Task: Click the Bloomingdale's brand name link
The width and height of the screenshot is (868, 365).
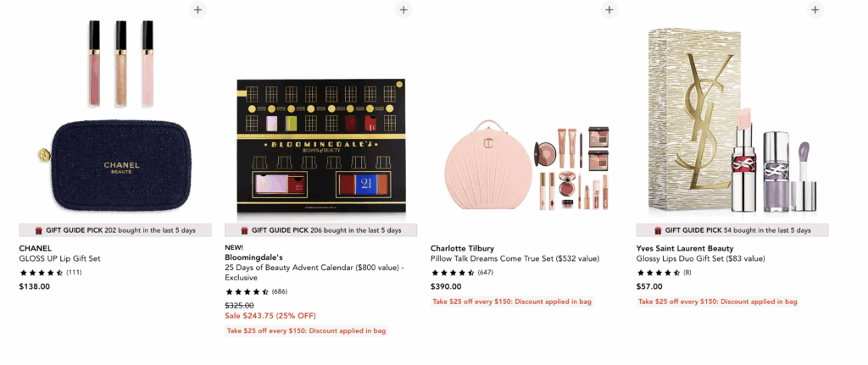Action: coord(254,257)
